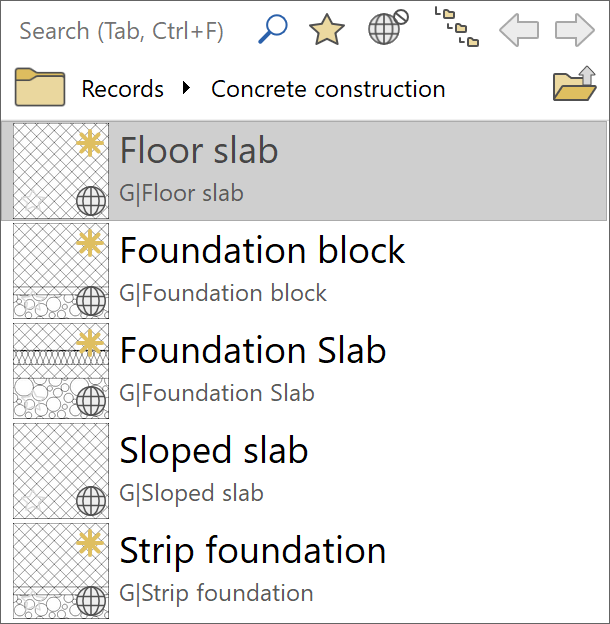
Task: Go forward with the right arrow
Action: click(575, 29)
